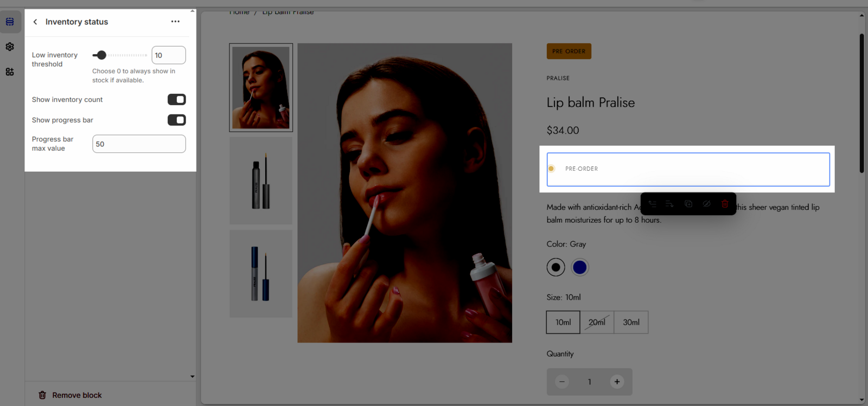The height and width of the screenshot is (406, 868).
Task: Open the Sections icon in left rail
Action: [10, 22]
